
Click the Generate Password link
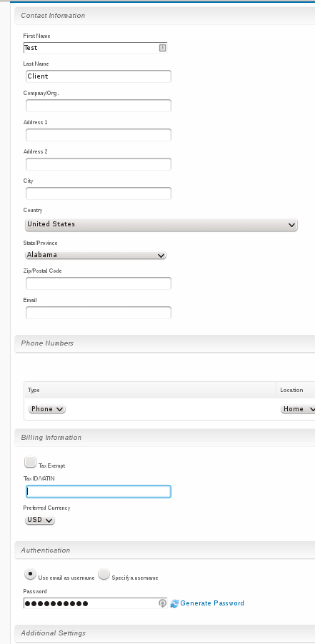pyautogui.click(x=212, y=603)
